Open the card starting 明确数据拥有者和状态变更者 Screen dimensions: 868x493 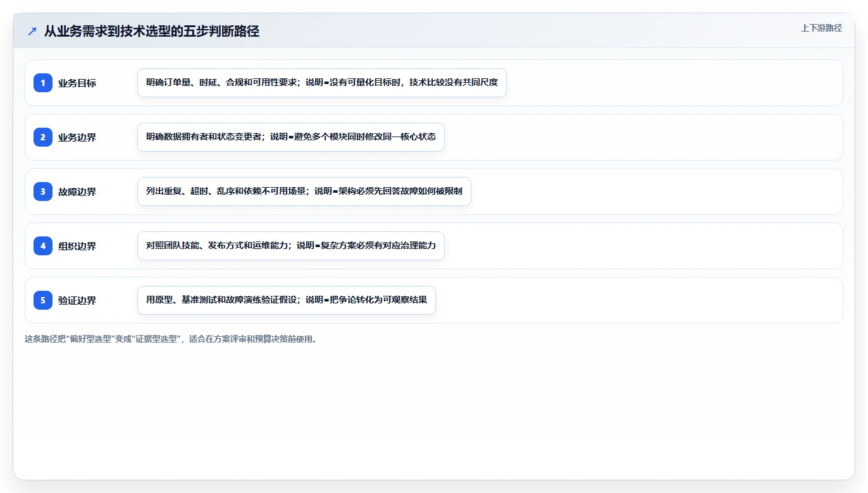(291, 137)
